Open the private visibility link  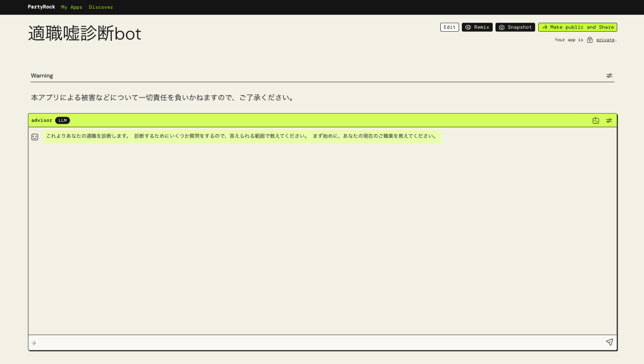[605, 40]
